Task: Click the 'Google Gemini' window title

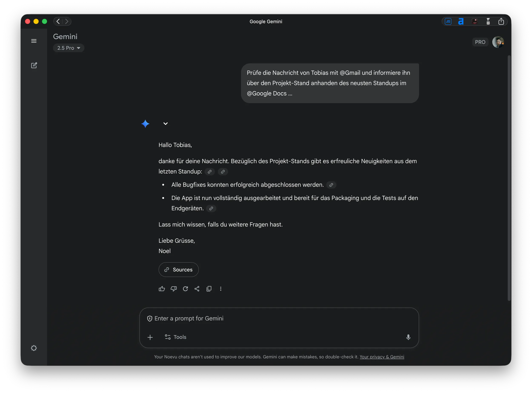Action: click(266, 22)
